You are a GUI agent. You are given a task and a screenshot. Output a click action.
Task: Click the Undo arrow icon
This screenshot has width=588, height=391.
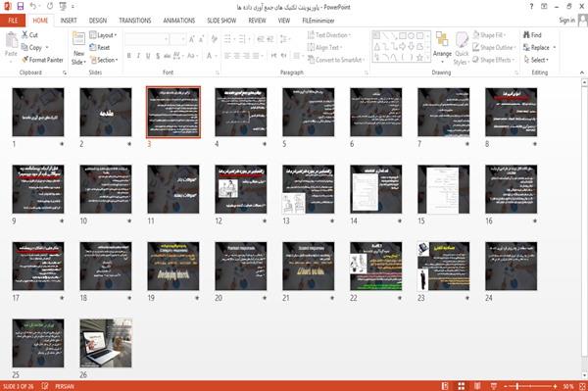(x=33, y=7)
